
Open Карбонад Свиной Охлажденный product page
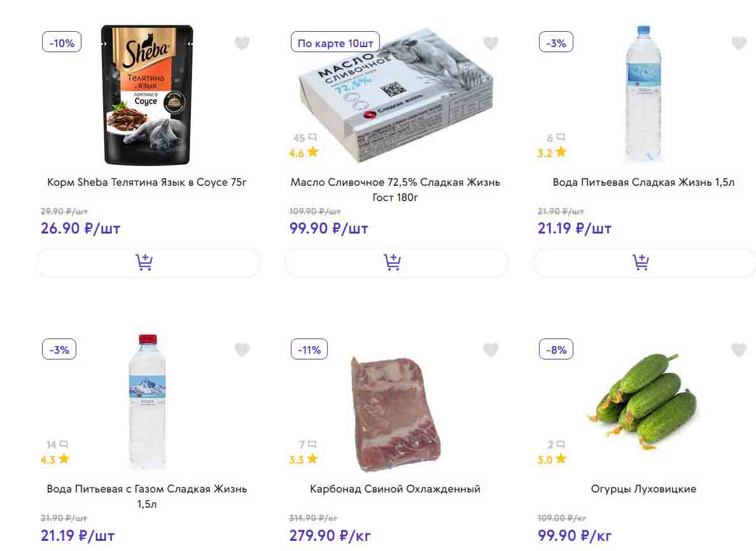click(395, 489)
